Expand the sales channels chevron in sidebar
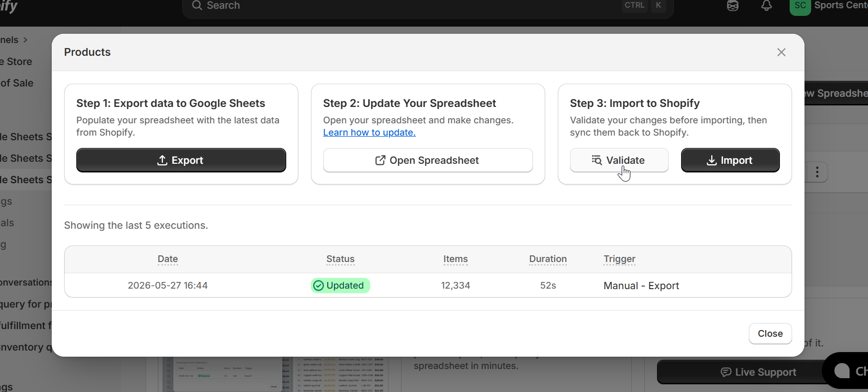 tap(25, 40)
